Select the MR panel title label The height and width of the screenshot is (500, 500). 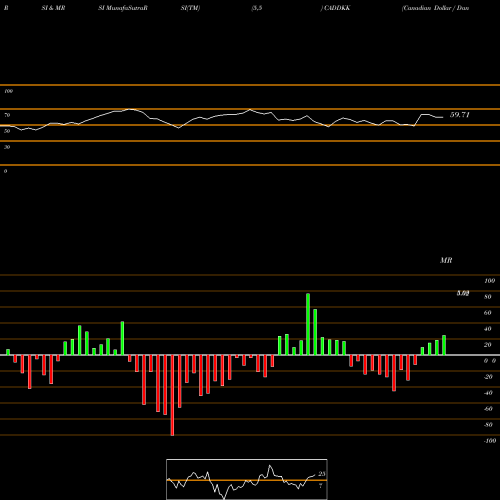pos(446,260)
